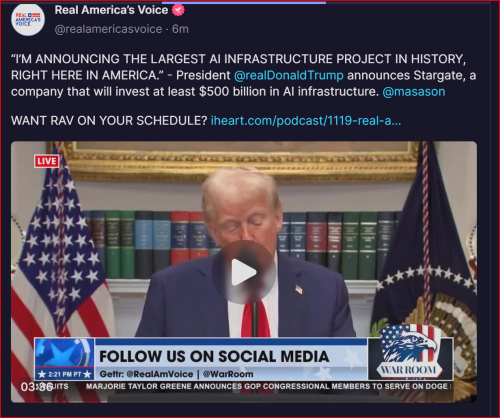Click the 6m post timestamp

click(x=180, y=29)
